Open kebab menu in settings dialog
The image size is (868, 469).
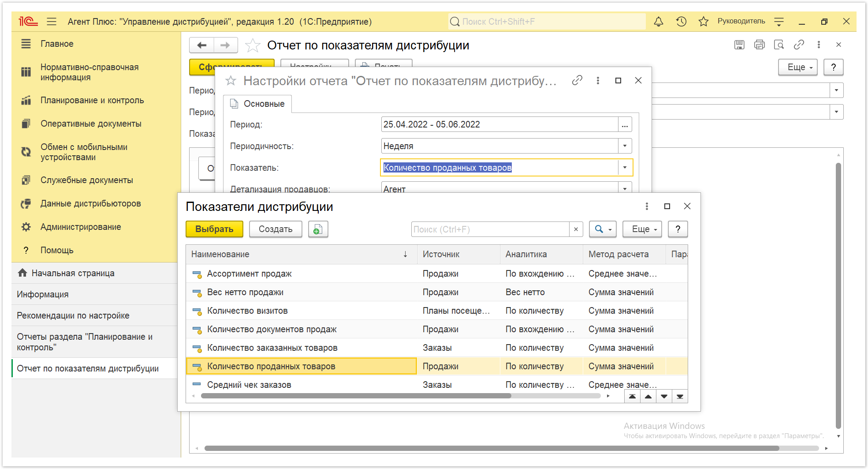(x=598, y=80)
